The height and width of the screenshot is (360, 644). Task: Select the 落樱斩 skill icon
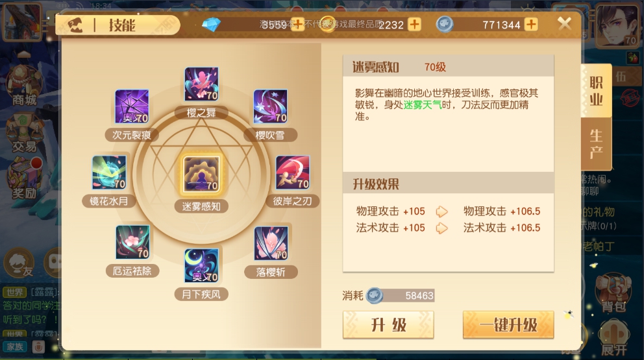(271, 243)
